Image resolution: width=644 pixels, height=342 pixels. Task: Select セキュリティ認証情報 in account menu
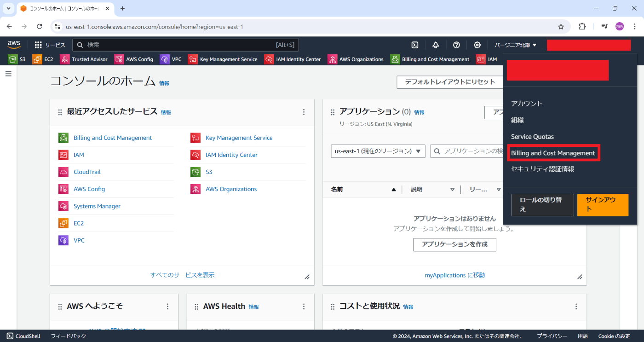(x=543, y=169)
